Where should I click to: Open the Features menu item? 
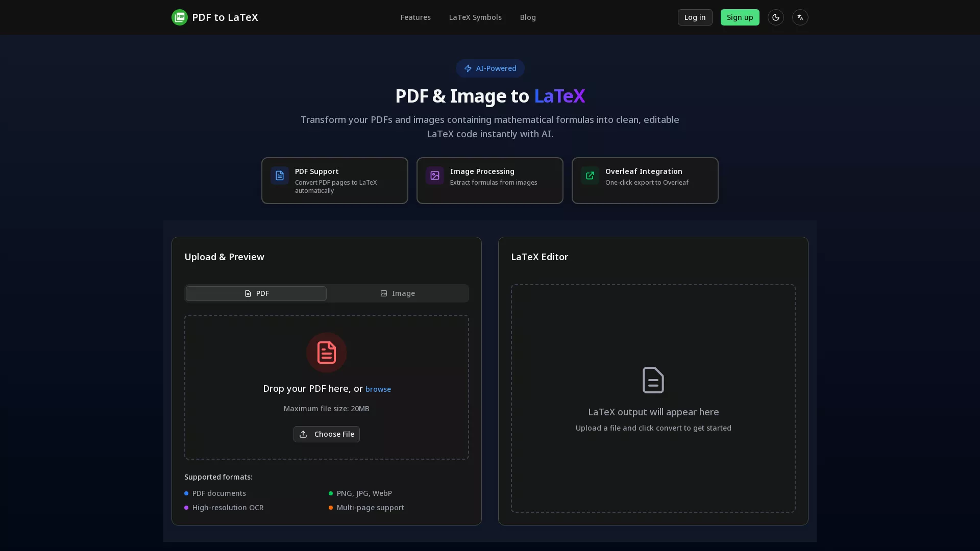pos(415,17)
